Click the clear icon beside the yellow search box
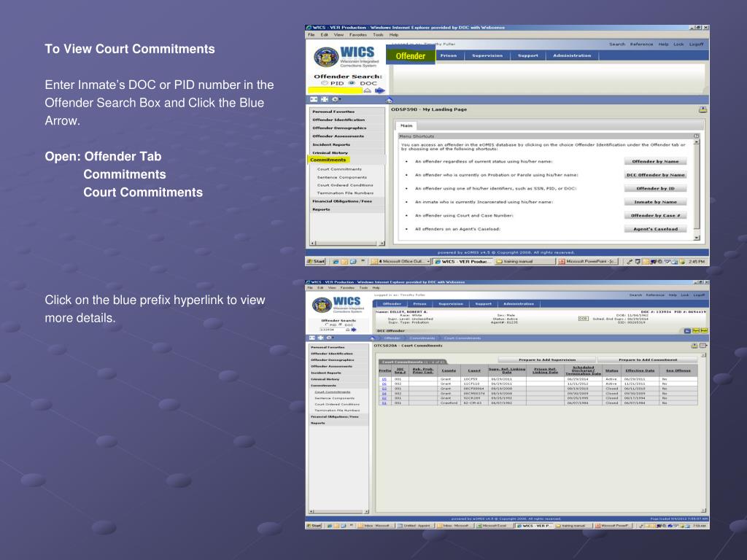 [x=368, y=90]
